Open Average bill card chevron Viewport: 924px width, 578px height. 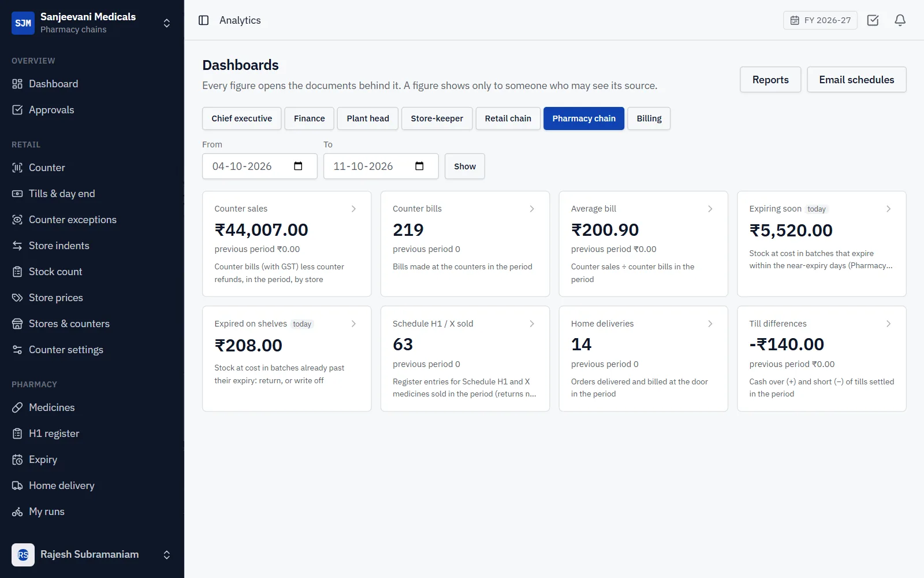pos(710,209)
